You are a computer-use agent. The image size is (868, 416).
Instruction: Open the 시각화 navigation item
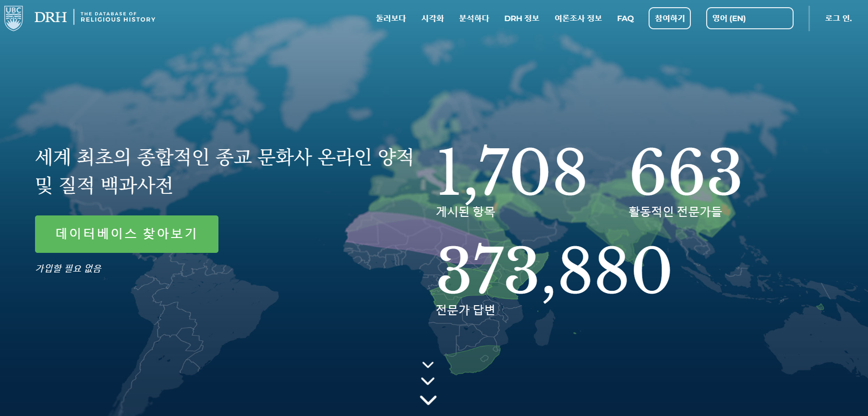point(433,18)
